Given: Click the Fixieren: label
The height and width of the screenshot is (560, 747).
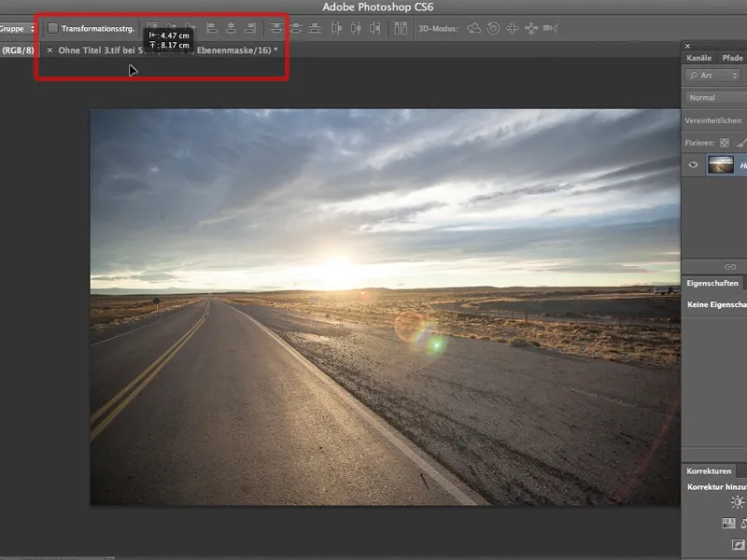Looking at the screenshot, I should tap(699, 143).
